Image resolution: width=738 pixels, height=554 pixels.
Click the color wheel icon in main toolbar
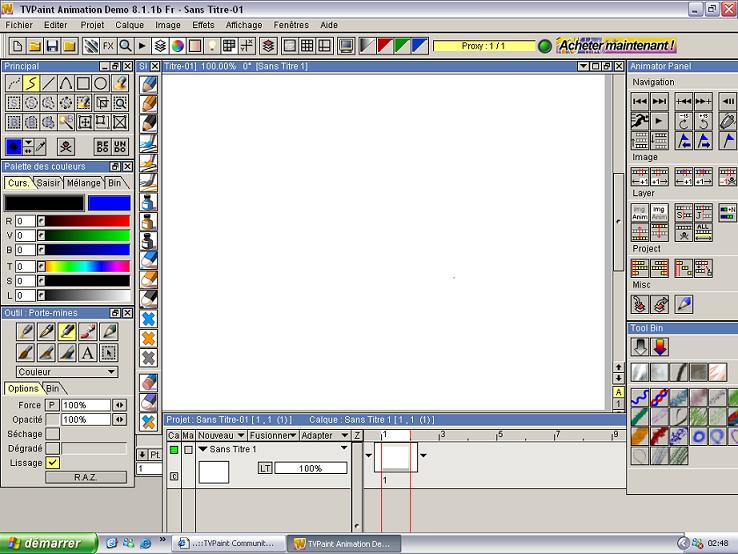(x=177, y=46)
